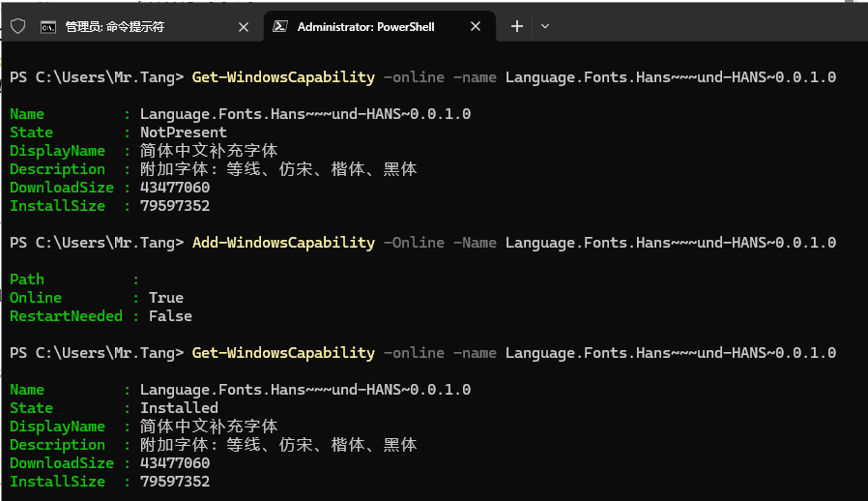
Task: Click the NotPresent state value
Action: pyautogui.click(x=184, y=133)
